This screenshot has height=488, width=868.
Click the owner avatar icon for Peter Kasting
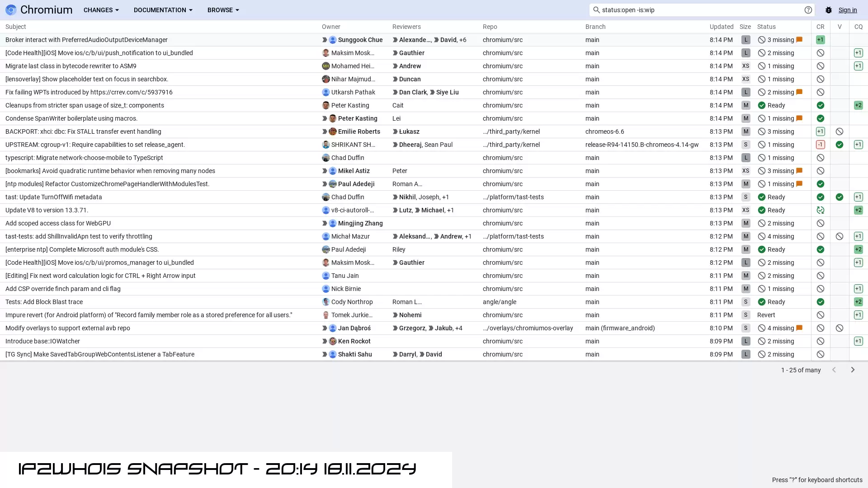tap(325, 105)
